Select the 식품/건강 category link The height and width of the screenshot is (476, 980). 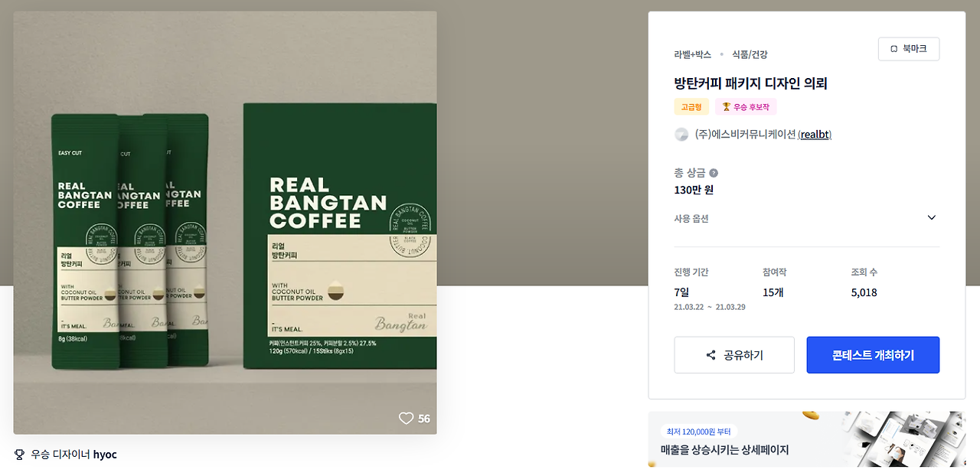[x=750, y=54]
